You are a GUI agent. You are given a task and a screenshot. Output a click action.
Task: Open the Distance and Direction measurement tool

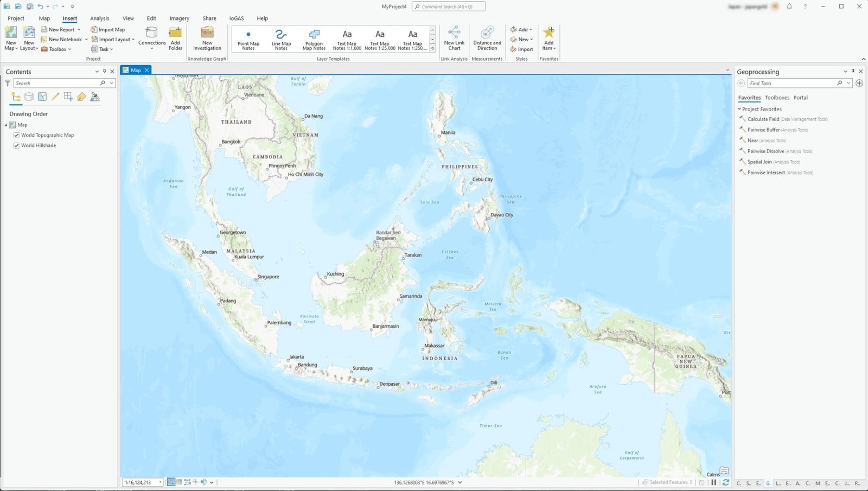click(487, 38)
